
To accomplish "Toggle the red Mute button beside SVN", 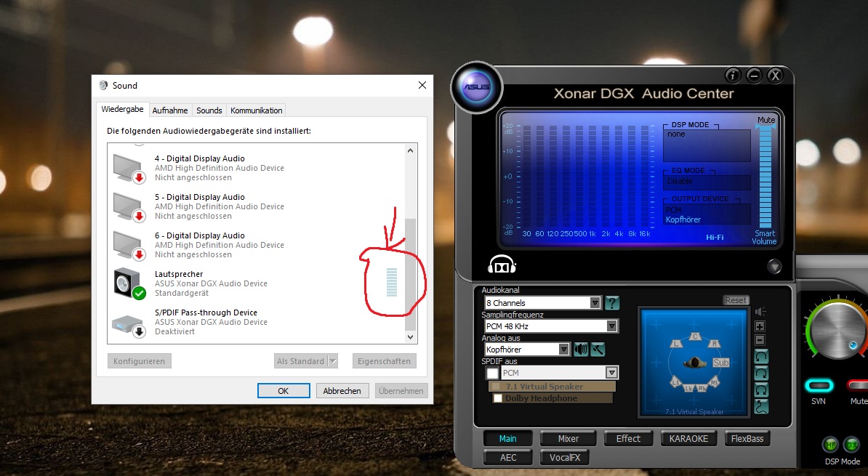I will [x=858, y=385].
